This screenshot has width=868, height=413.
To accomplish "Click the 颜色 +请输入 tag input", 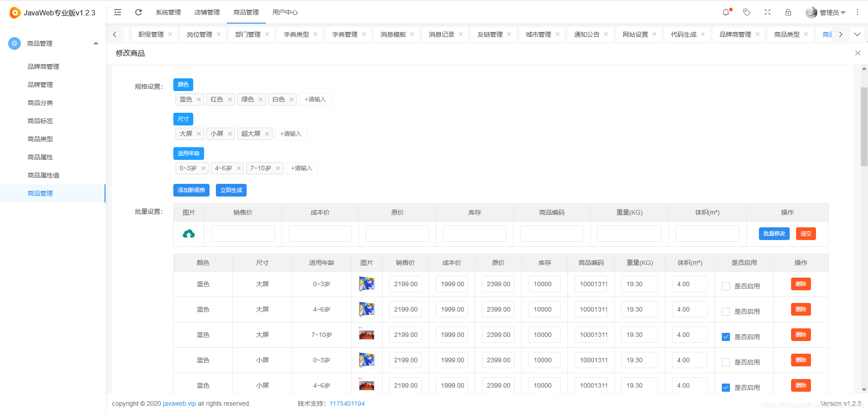I will 315,99.
